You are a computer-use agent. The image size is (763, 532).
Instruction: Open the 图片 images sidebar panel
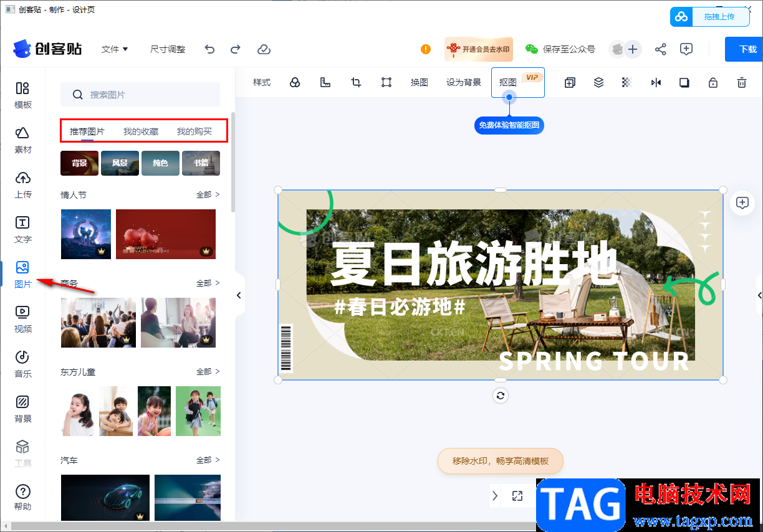22,275
